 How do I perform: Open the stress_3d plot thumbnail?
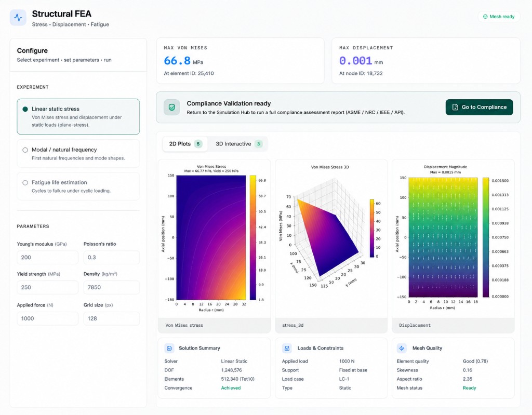click(x=331, y=246)
